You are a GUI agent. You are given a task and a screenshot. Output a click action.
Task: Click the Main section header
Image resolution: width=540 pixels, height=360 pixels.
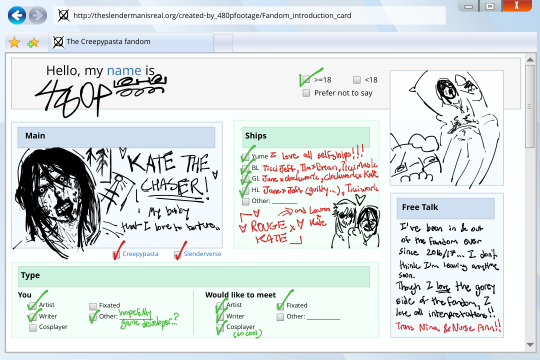(x=116, y=136)
